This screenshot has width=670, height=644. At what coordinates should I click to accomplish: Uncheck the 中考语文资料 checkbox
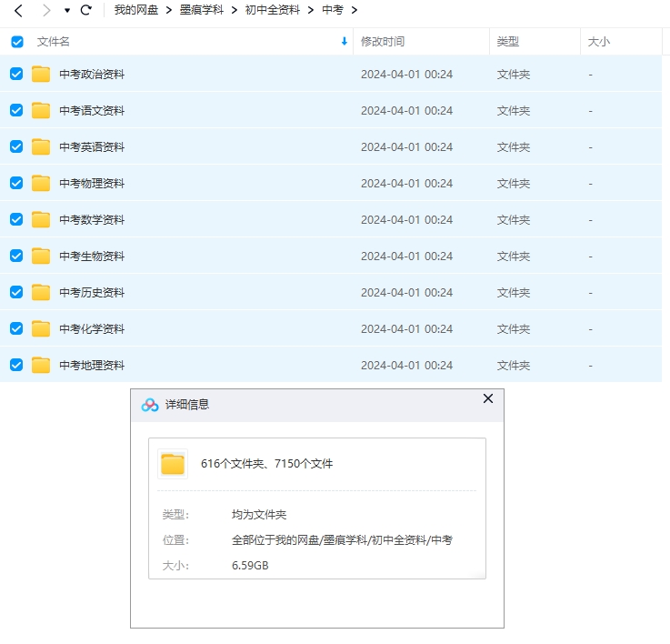(x=16, y=110)
